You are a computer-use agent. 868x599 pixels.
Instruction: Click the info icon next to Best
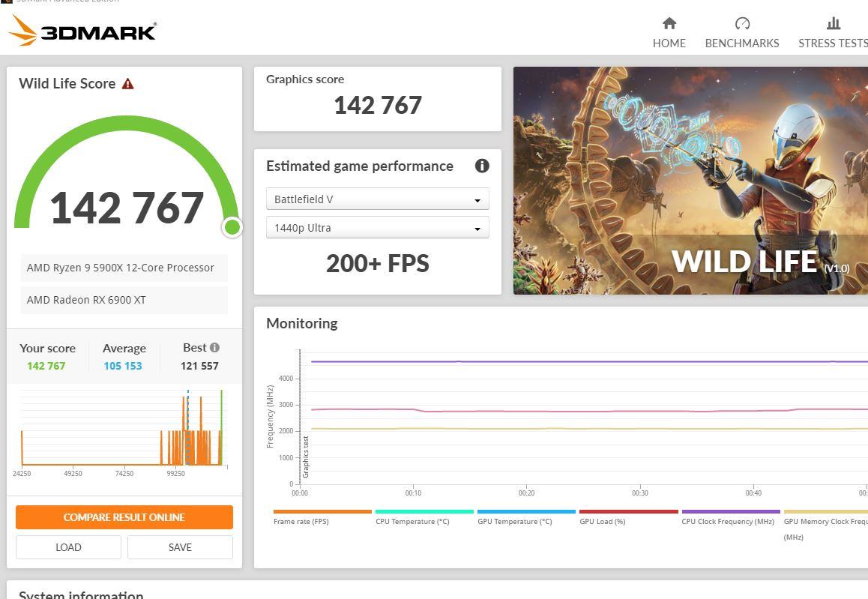click(215, 348)
